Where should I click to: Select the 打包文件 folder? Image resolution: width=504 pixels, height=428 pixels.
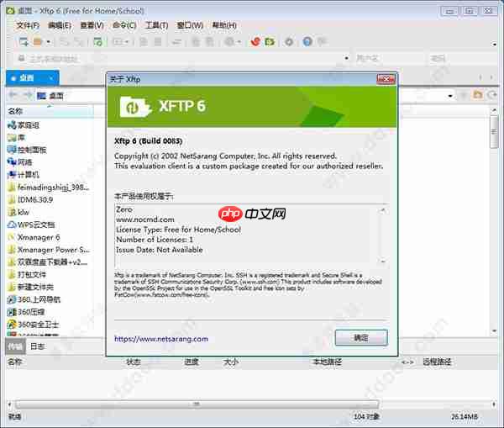27,275
